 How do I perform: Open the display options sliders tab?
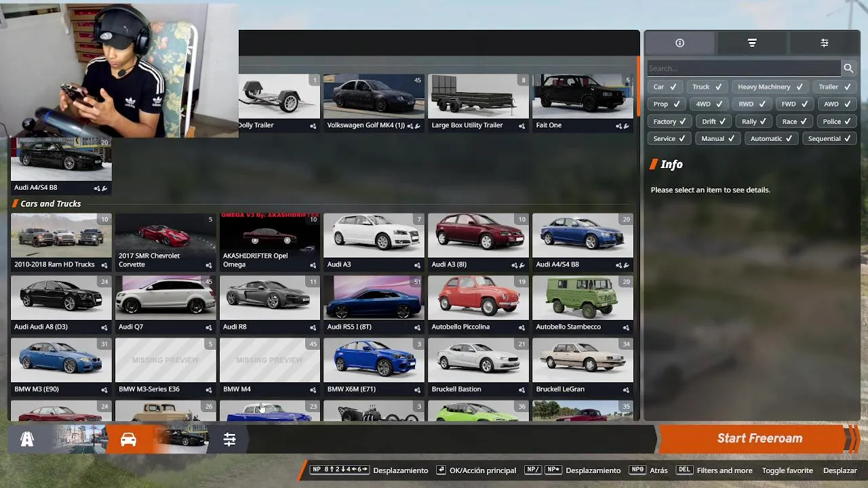(824, 43)
